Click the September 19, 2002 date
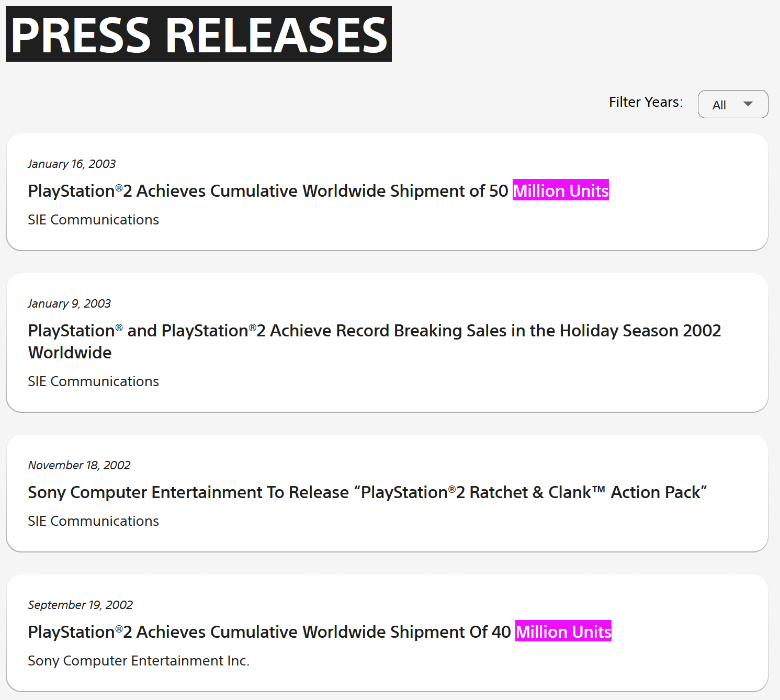This screenshot has width=780, height=700. tap(80, 605)
